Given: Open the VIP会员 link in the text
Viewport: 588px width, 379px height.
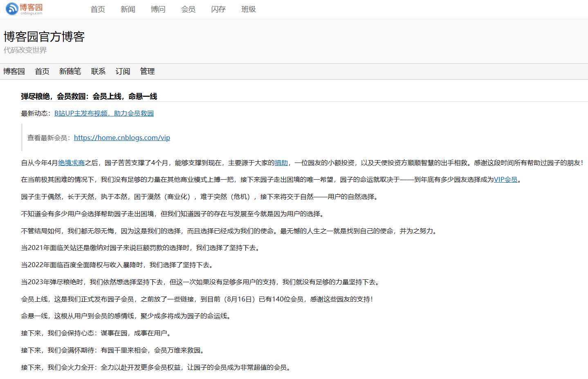Looking at the screenshot, I should pyautogui.click(x=506, y=179).
